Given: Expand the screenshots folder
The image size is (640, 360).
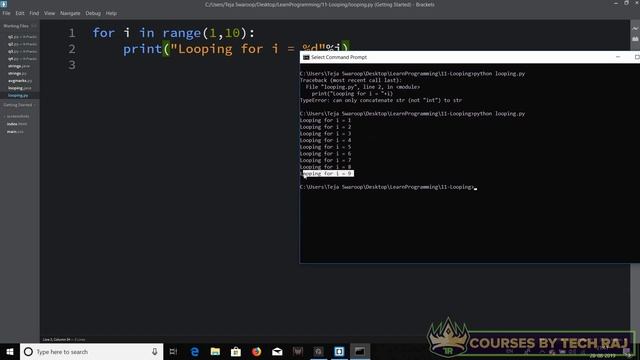Looking at the screenshot, I should click(17, 116).
